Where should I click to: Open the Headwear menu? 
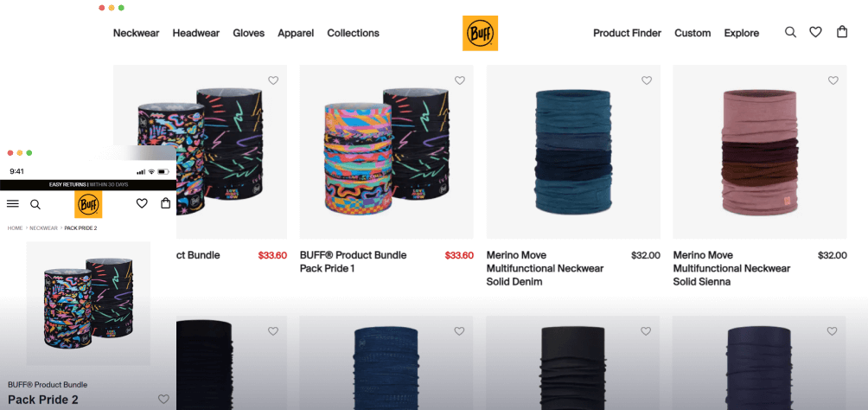coord(196,33)
